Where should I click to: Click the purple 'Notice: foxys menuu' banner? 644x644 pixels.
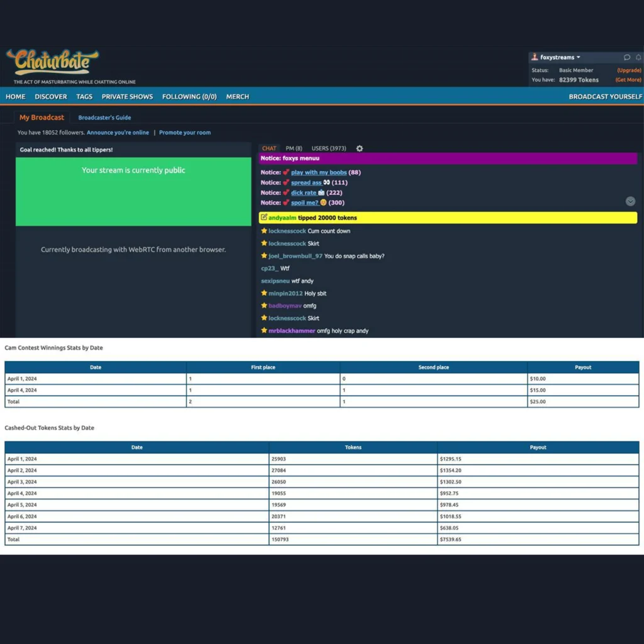click(448, 158)
